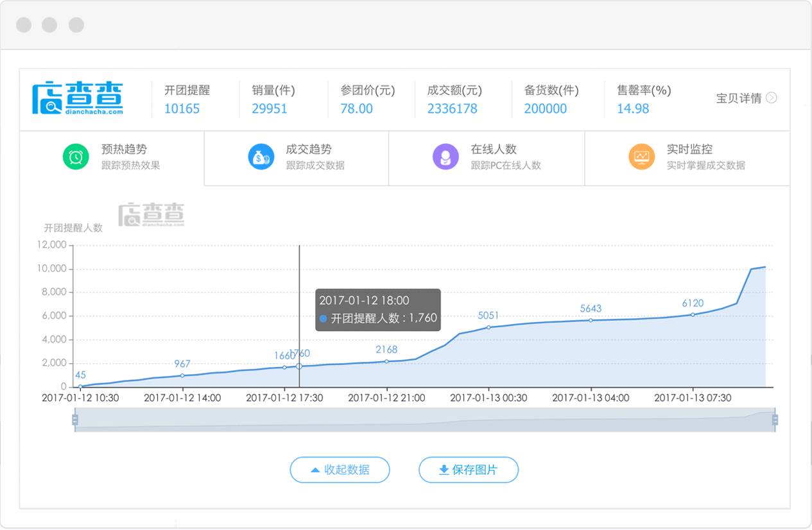Click the 10,000 y-axis label
This screenshot has width=812, height=530.
pyautogui.click(x=53, y=268)
